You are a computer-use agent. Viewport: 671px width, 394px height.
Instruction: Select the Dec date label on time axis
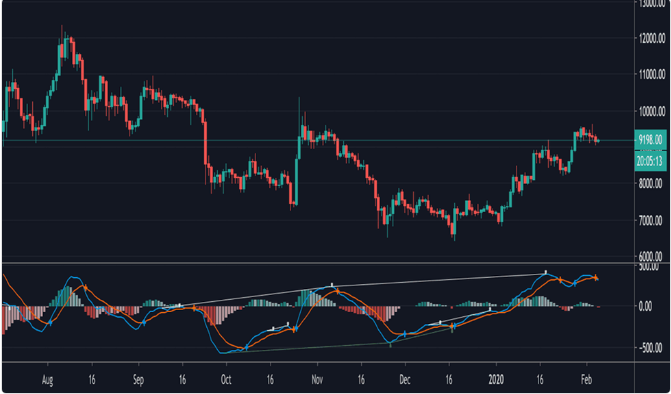pyautogui.click(x=405, y=380)
